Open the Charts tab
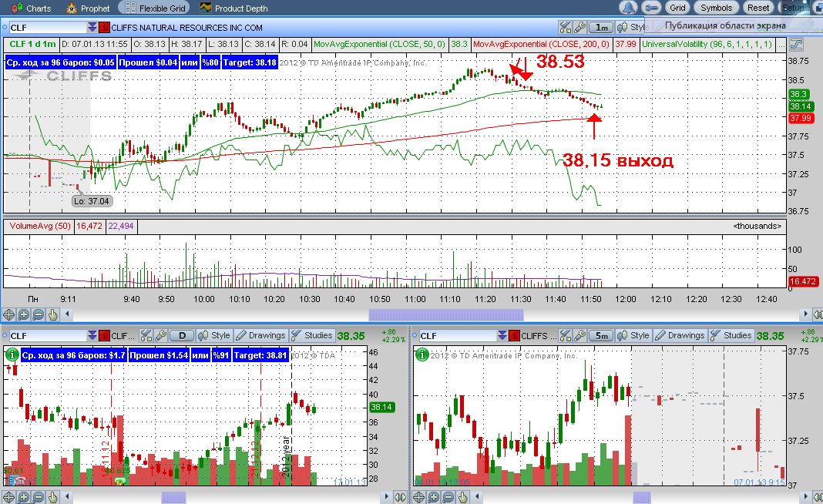 pos(32,8)
